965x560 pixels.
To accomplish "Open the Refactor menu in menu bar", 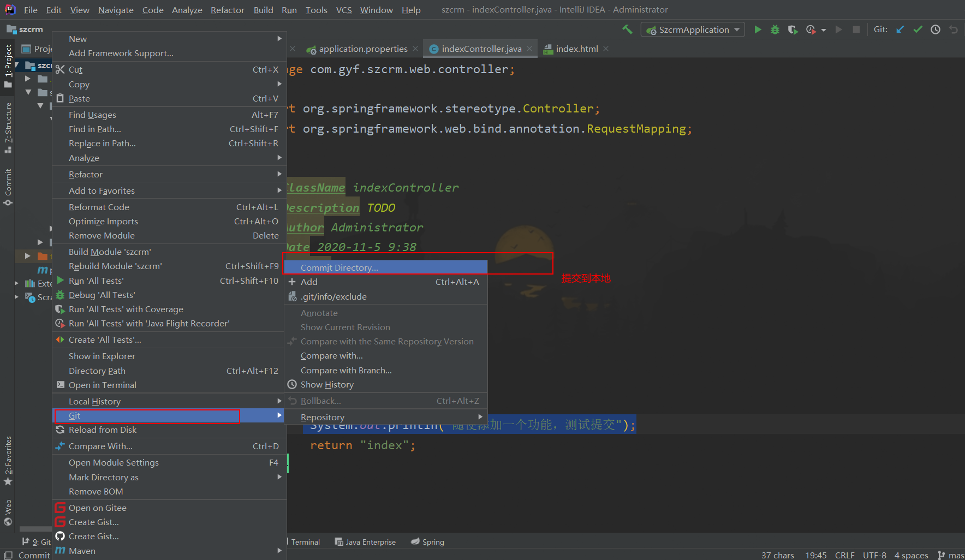I will (x=227, y=10).
